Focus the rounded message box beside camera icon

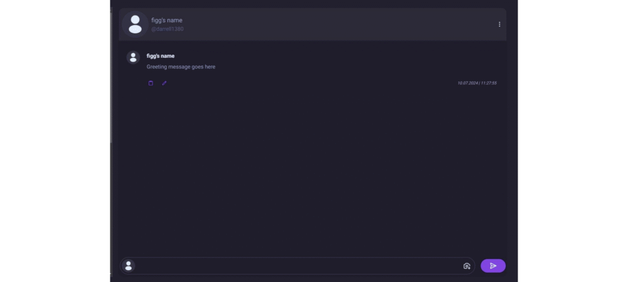tap(297, 266)
